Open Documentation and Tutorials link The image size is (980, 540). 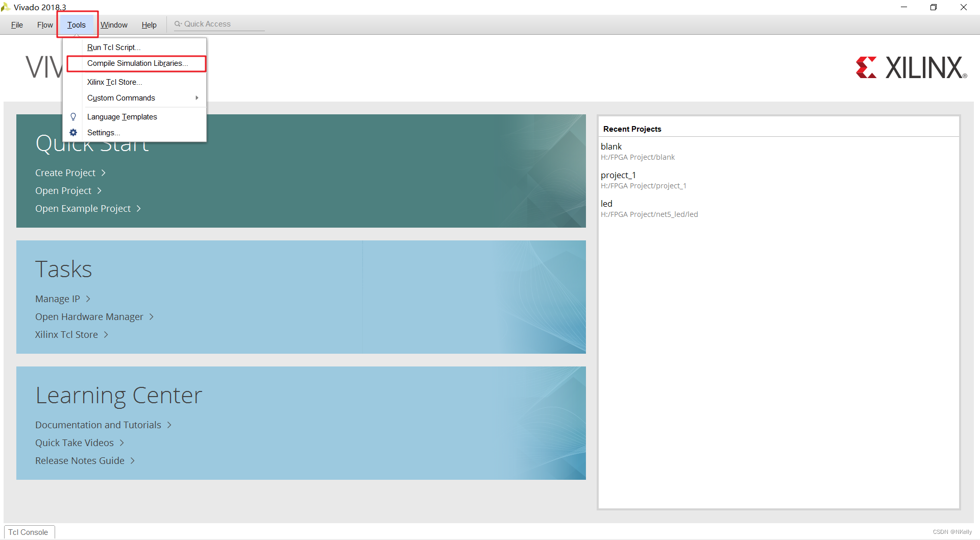98,425
